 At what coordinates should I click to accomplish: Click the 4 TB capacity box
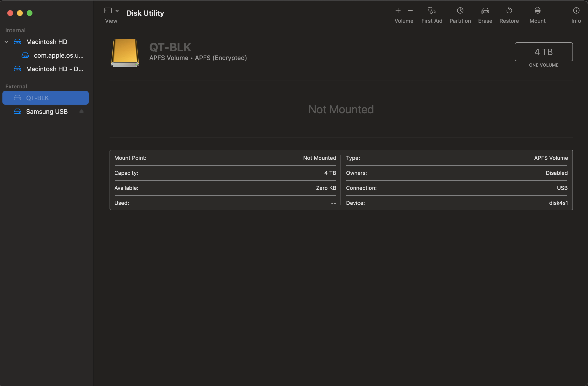click(x=543, y=52)
